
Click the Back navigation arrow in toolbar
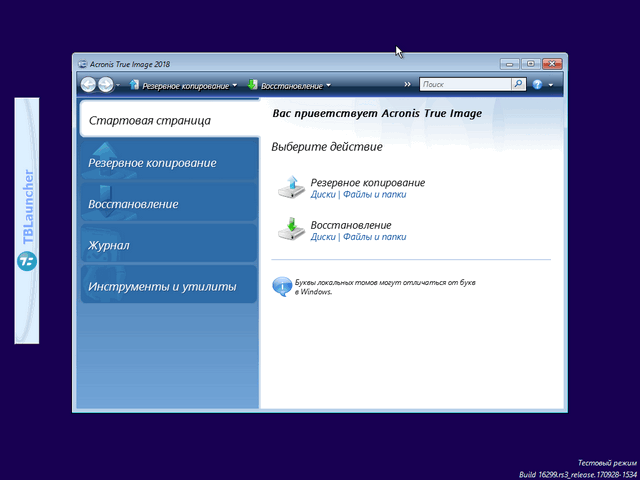coord(88,85)
